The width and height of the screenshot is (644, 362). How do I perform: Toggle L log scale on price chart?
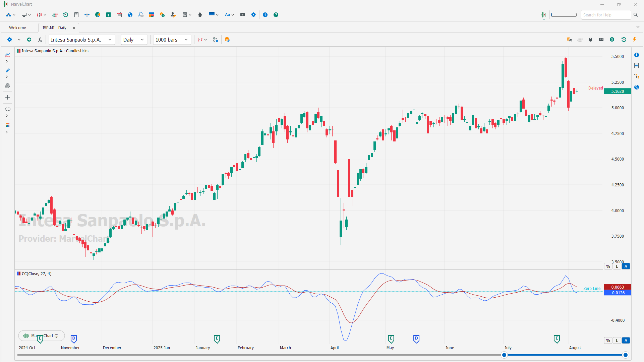(x=617, y=266)
